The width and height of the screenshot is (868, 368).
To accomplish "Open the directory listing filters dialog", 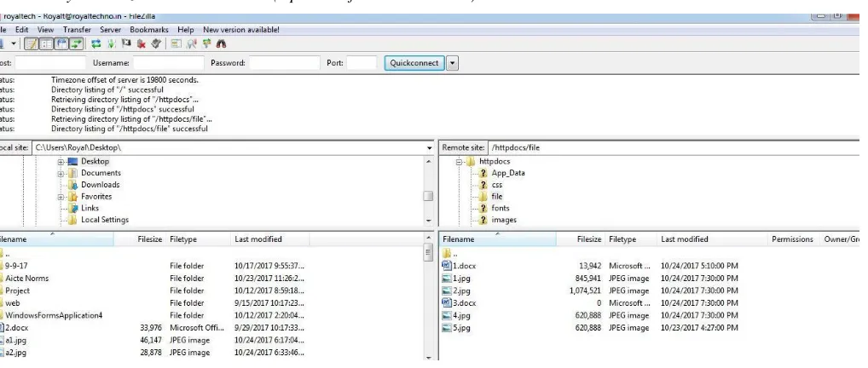I will 176,43.
